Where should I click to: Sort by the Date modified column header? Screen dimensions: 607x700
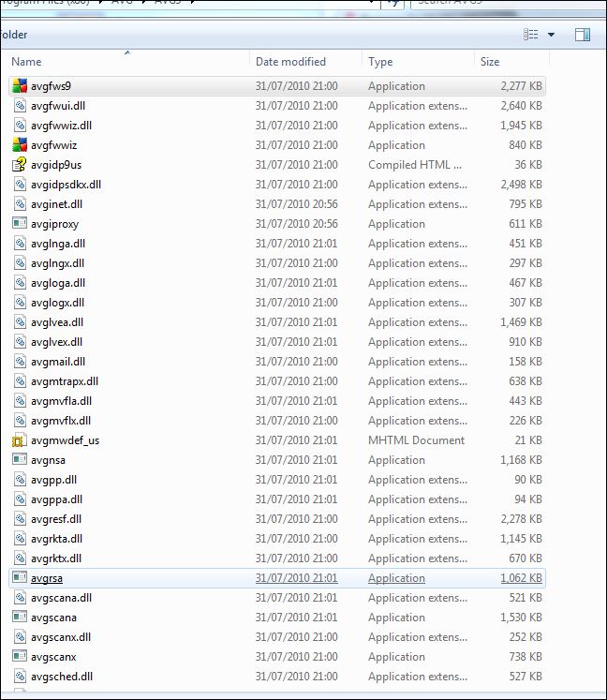pos(290,62)
